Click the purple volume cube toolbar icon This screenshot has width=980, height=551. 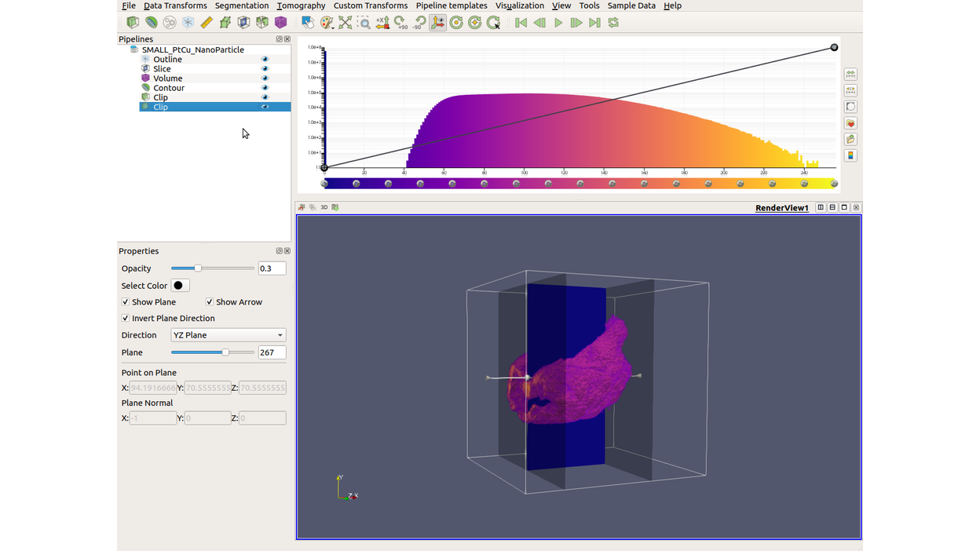tap(280, 23)
